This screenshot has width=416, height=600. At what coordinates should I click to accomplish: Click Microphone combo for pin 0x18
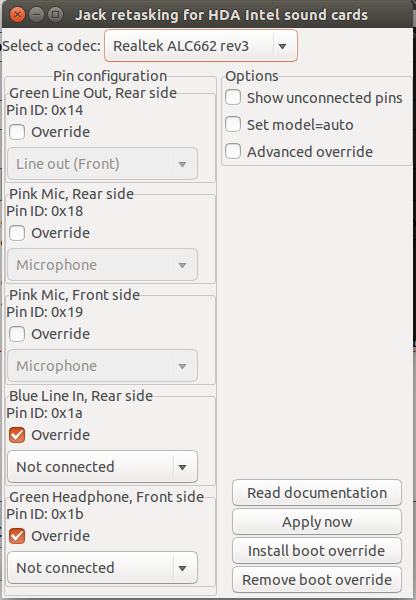103,265
